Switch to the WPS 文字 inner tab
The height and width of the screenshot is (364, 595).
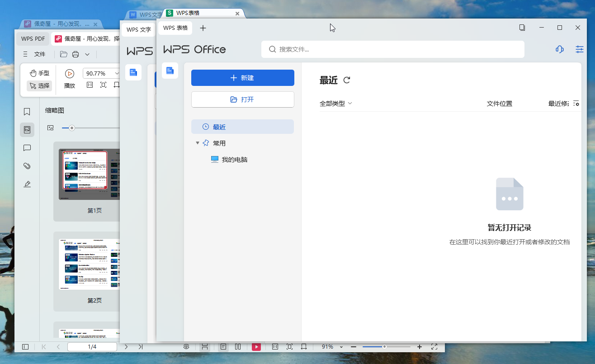point(138,30)
